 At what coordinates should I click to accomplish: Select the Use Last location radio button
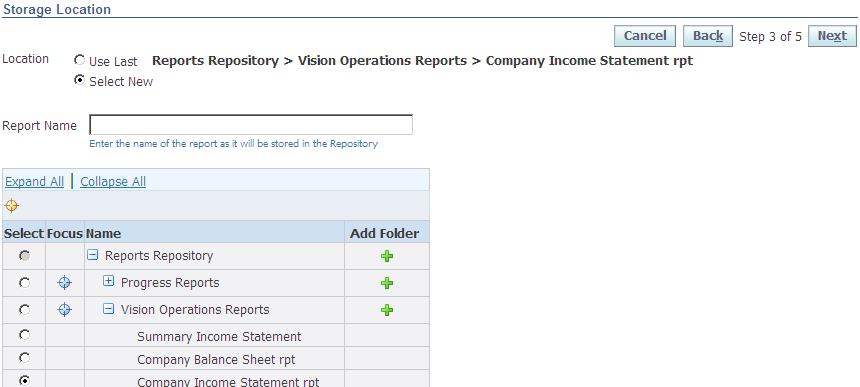80,60
